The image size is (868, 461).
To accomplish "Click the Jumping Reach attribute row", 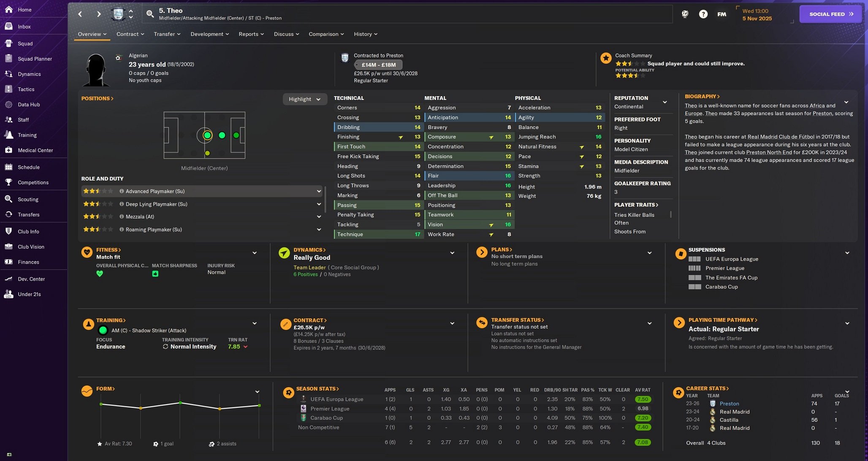I will click(560, 137).
